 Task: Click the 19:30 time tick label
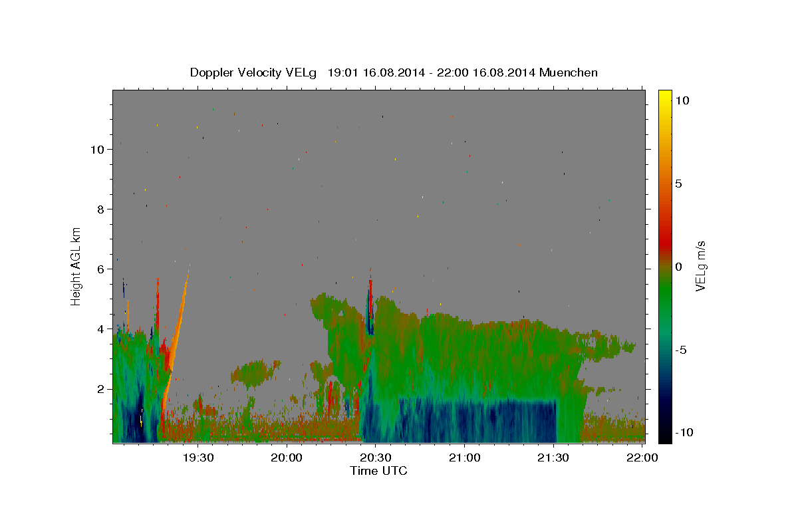198,458
